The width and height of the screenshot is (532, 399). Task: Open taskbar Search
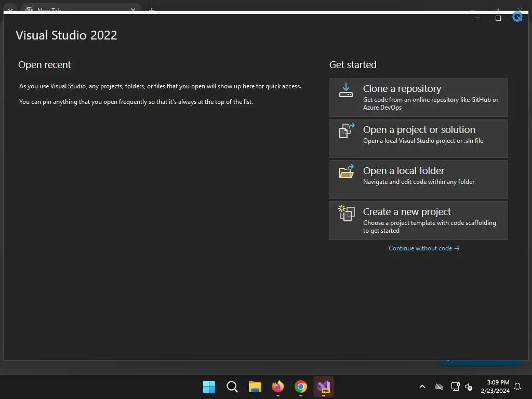[232, 387]
